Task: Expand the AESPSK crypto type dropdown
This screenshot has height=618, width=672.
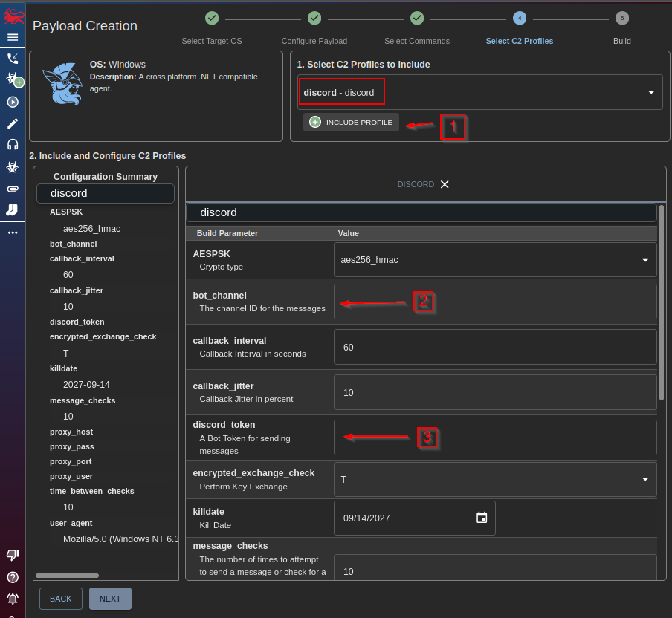Action: (x=495, y=260)
